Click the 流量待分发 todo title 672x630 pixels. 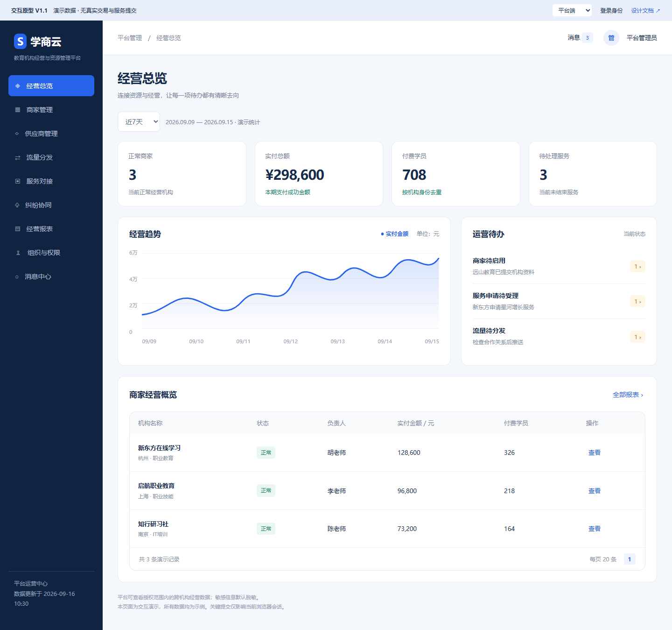(x=489, y=331)
